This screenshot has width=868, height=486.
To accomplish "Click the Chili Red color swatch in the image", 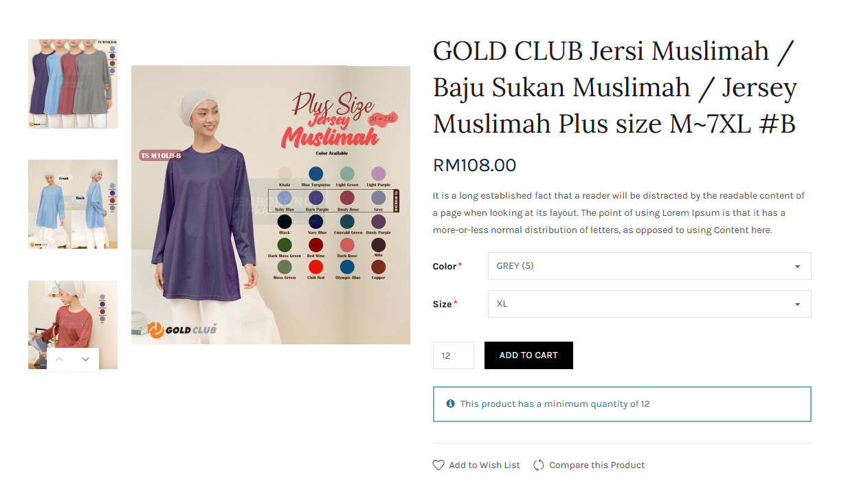I will 316,267.
